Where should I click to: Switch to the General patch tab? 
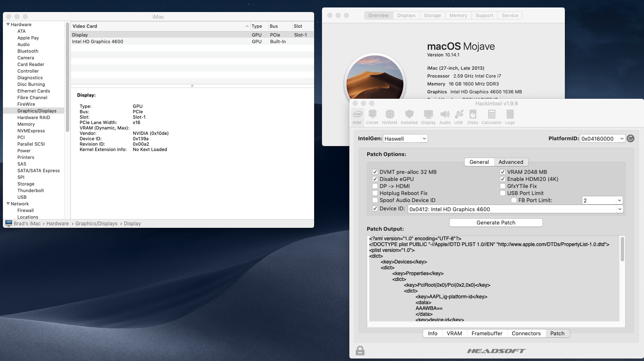coord(479,162)
